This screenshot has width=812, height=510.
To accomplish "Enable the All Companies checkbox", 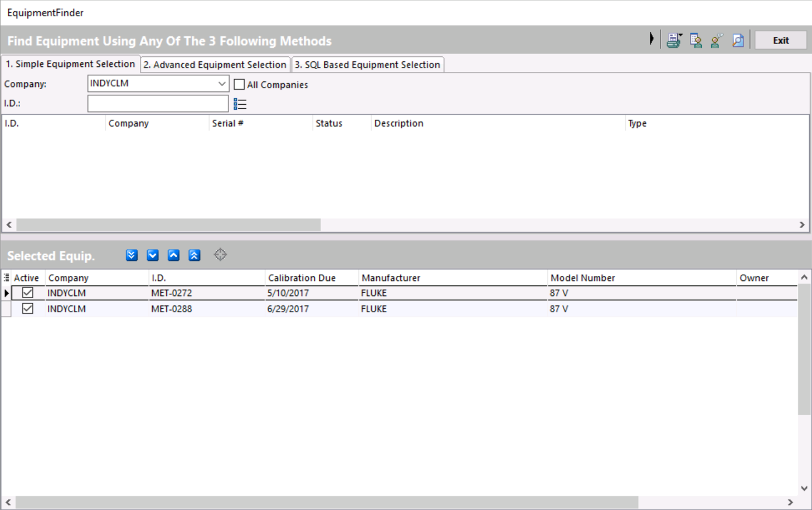I will (240, 85).
